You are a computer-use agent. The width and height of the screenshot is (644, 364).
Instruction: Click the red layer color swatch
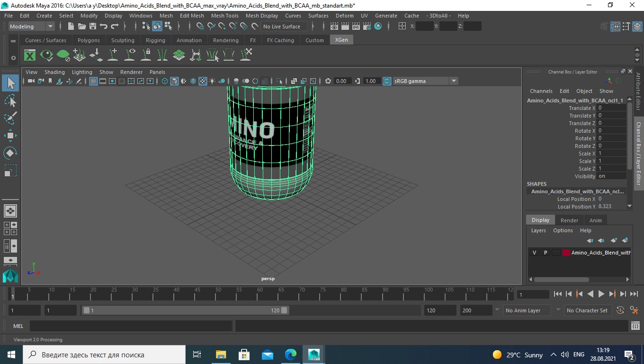pyautogui.click(x=566, y=253)
